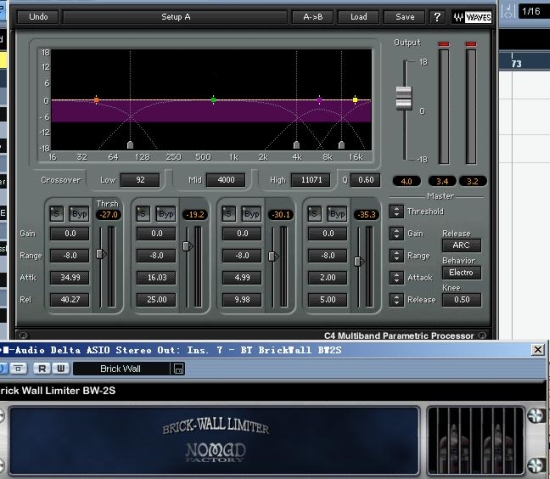Click the Waves logo
The image size is (550, 479).
coord(472,17)
